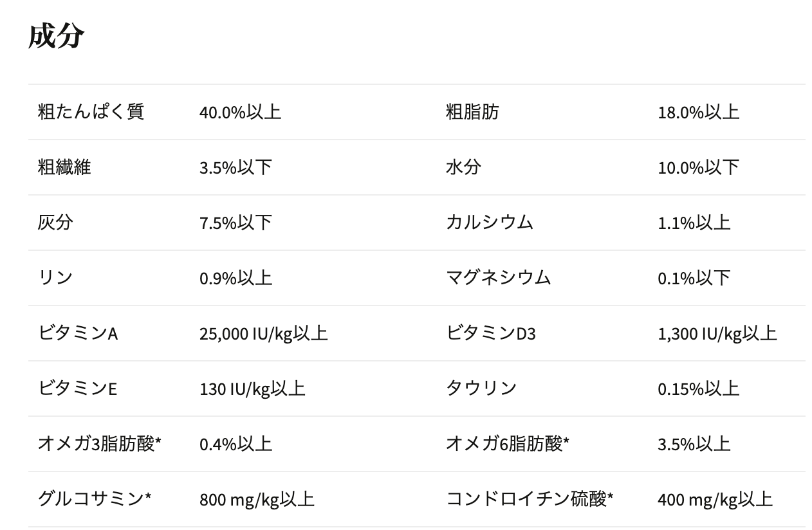
Task: Click the ビタミンA label
Action: (x=78, y=333)
